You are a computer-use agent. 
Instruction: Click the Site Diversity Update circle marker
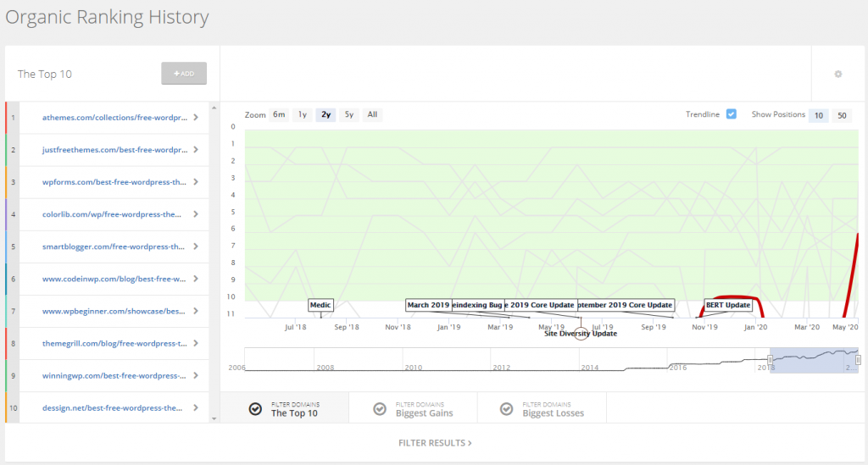pos(580,333)
